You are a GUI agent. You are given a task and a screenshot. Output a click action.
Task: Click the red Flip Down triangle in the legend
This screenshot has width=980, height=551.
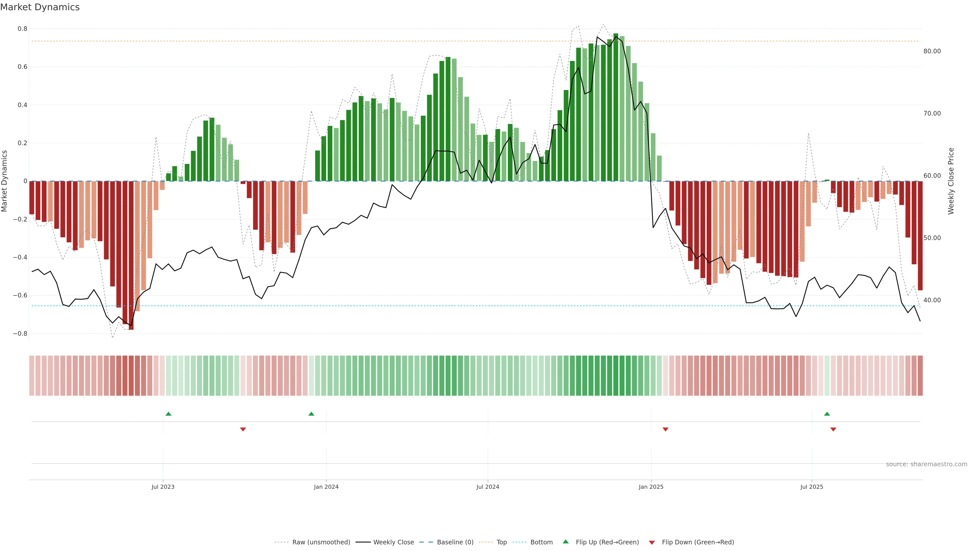pyautogui.click(x=652, y=543)
